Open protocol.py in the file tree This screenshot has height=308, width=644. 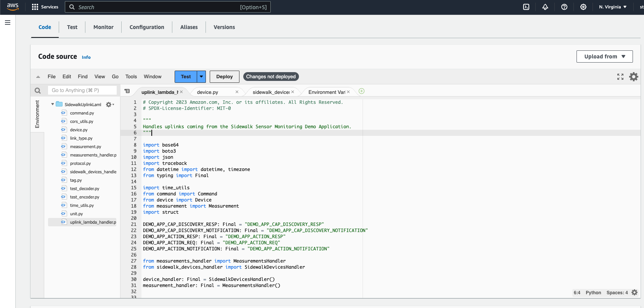[x=80, y=163]
